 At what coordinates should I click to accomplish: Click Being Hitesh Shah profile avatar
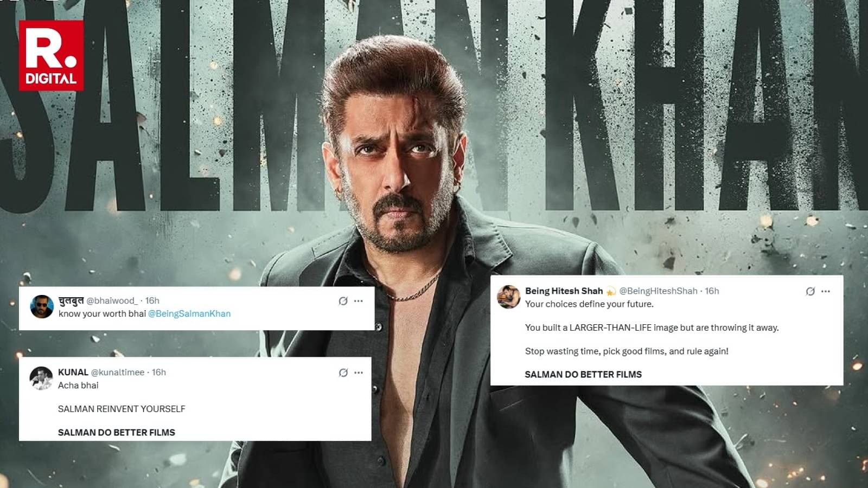tap(508, 297)
